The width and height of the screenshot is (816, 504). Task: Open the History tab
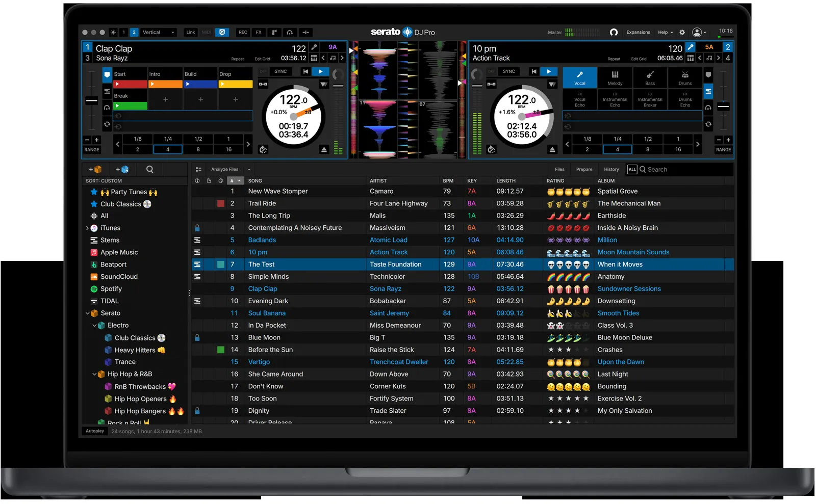(x=611, y=170)
